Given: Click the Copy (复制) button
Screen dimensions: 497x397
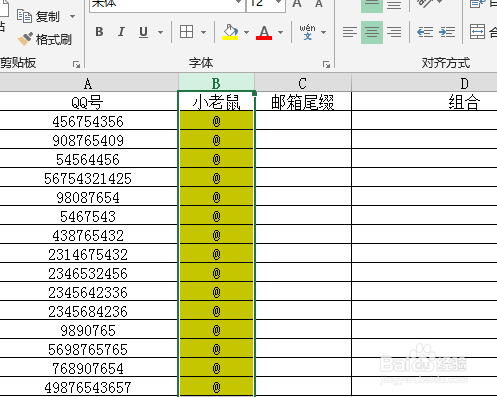Looking at the screenshot, I should pyautogui.click(x=38, y=16).
